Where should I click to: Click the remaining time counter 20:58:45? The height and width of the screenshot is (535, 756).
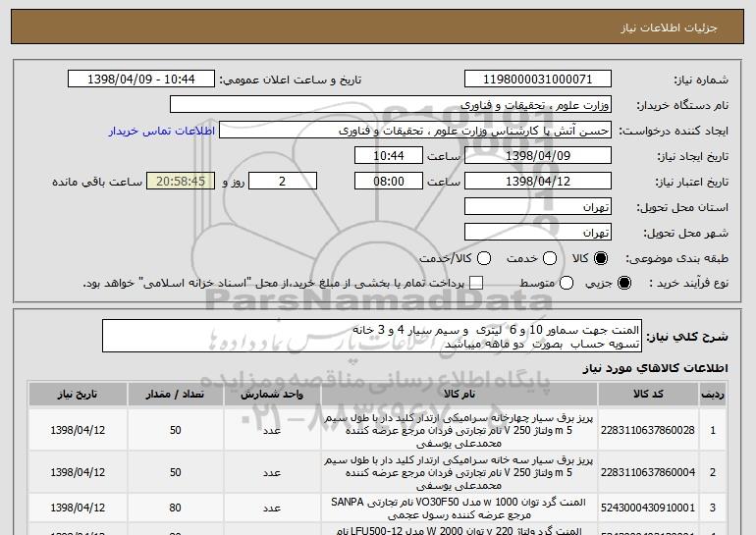(181, 182)
